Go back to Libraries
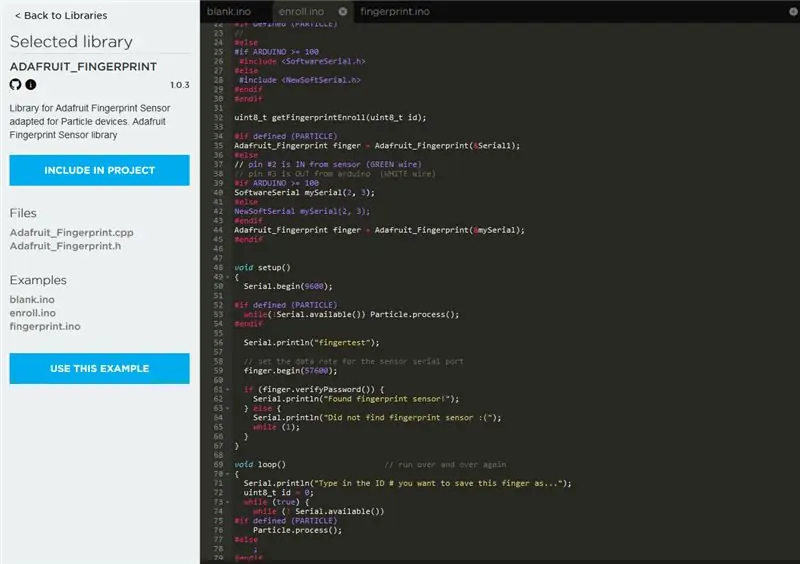Screen dimensions: 800x564 [x=61, y=16]
